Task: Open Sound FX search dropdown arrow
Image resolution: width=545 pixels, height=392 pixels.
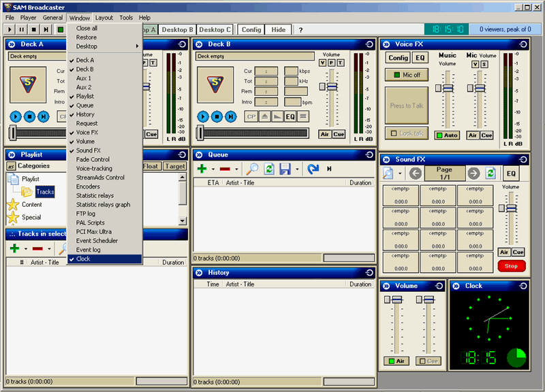Action: coord(400,174)
